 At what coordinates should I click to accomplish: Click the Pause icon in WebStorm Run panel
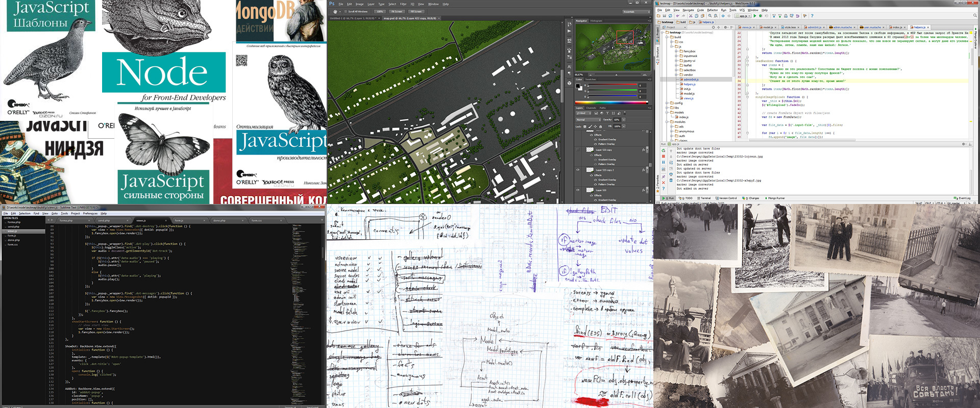tap(663, 162)
